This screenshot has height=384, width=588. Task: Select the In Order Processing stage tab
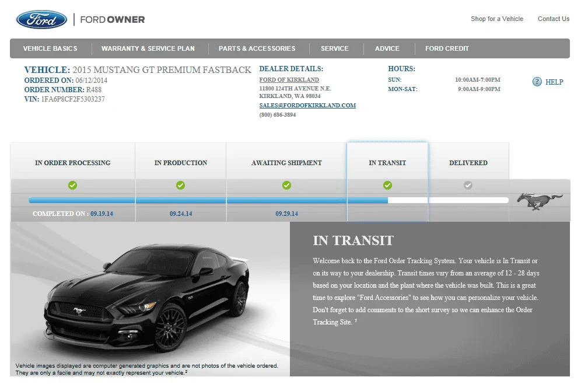(73, 161)
